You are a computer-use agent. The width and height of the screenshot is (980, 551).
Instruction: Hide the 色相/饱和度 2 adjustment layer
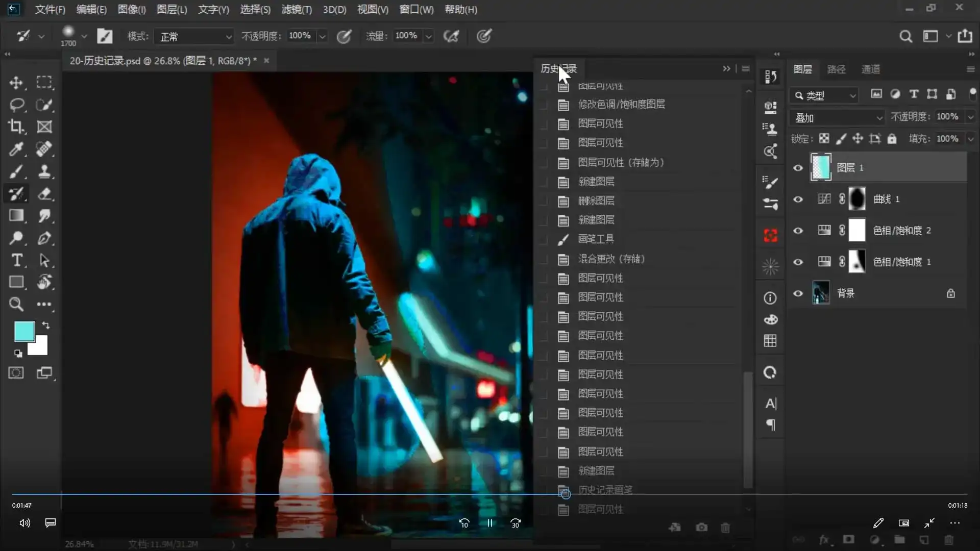(798, 231)
